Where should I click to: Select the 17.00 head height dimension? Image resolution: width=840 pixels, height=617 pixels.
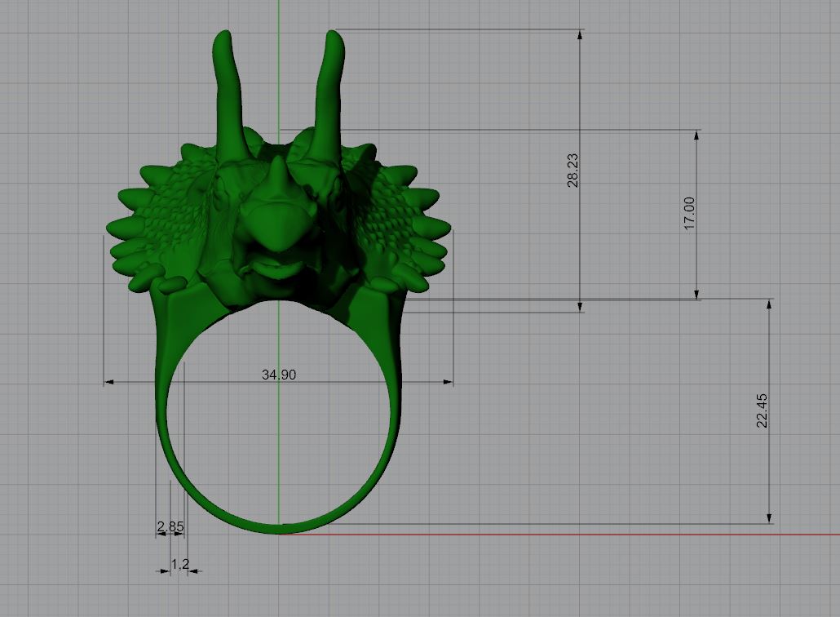[689, 213]
